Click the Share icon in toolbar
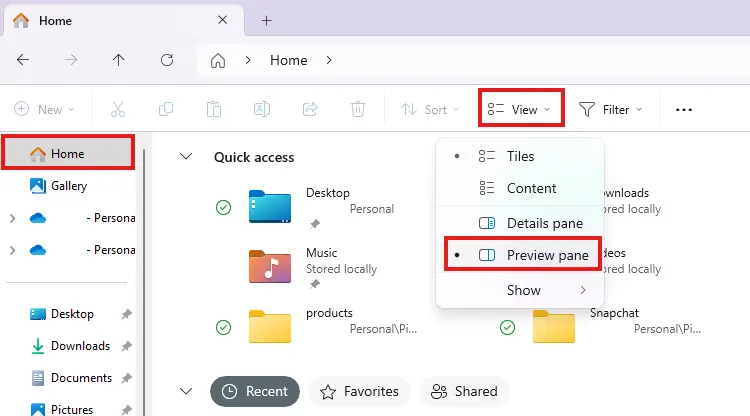The height and width of the screenshot is (416, 750). (310, 109)
